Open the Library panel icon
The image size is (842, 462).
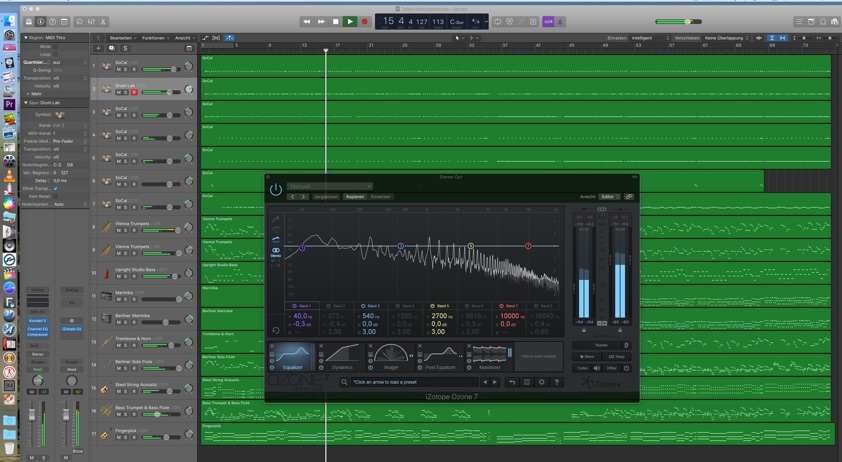(29, 21)
